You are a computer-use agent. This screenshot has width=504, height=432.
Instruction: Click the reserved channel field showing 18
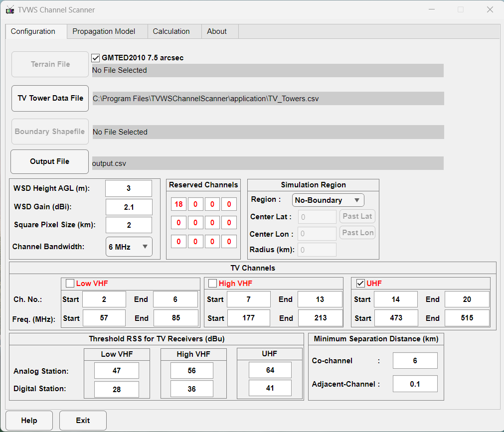178,204
